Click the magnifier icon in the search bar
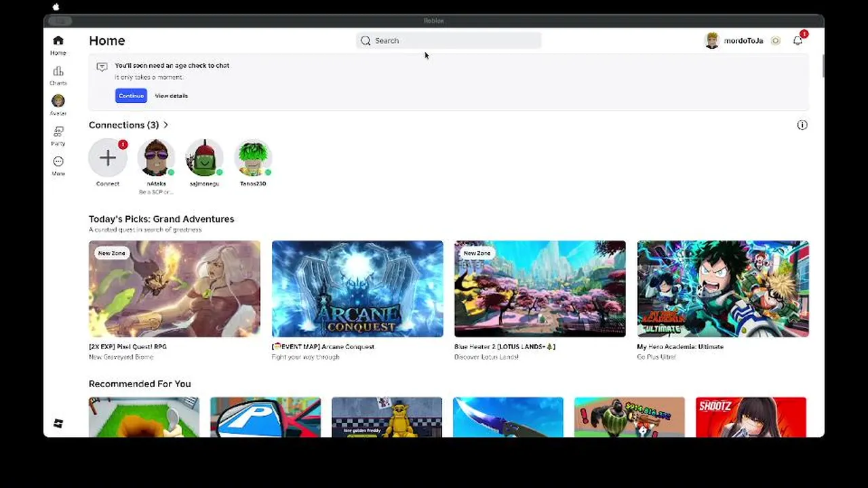 click(366, 41)
